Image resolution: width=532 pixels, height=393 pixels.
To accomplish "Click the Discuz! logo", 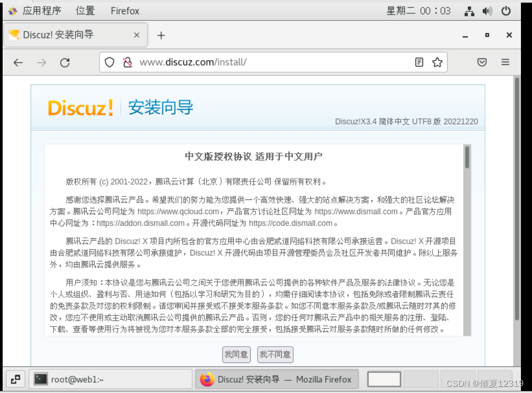I will point(81,108).
